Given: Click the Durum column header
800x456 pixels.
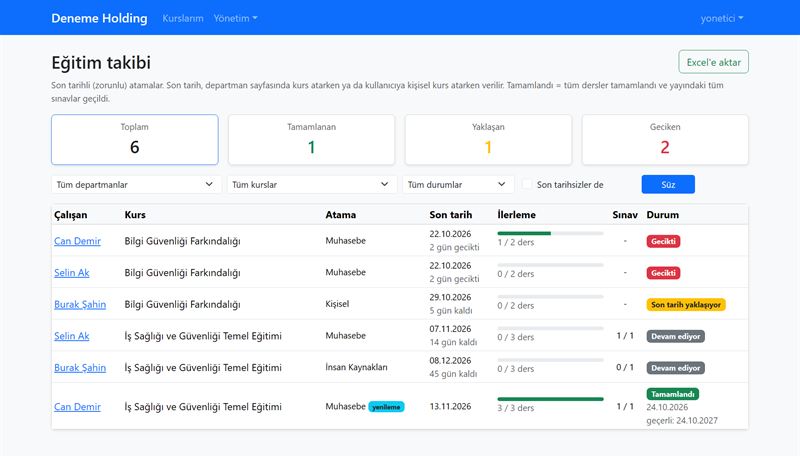Looking at the screenshot, I should click(x=663, y=215).
